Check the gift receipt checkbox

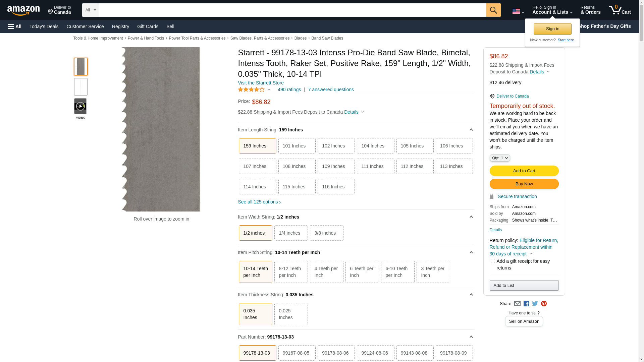(493, 261)
